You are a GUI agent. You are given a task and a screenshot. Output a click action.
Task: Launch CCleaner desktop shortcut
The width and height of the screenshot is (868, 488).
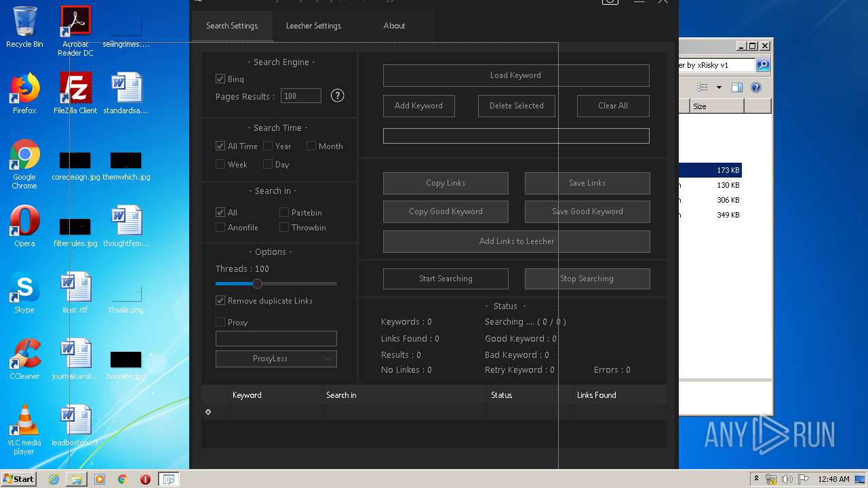(x=24, y=359)
